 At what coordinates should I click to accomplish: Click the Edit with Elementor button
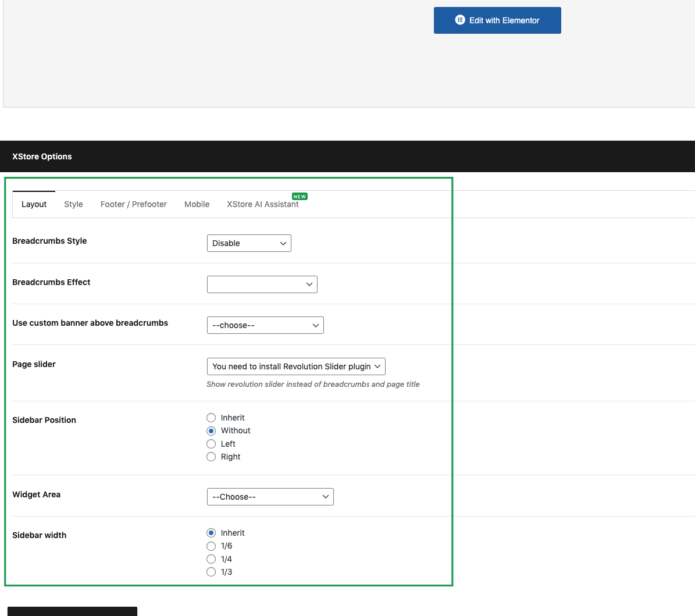point(497,20)
